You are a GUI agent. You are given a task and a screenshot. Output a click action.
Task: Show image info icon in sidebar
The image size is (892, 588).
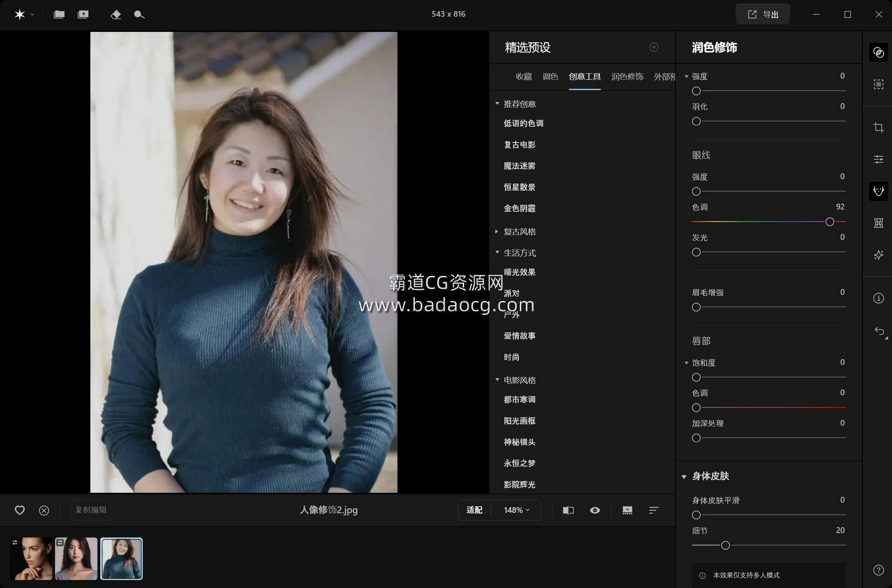point(878,298)
